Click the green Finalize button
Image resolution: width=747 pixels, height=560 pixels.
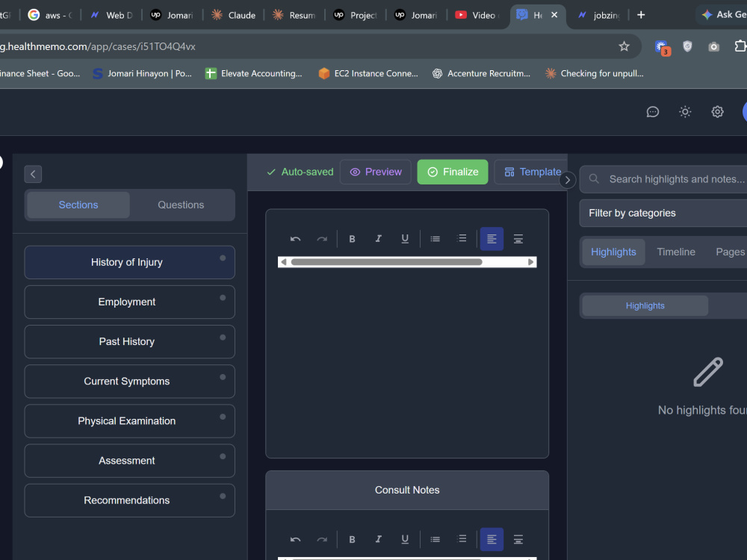453,172
